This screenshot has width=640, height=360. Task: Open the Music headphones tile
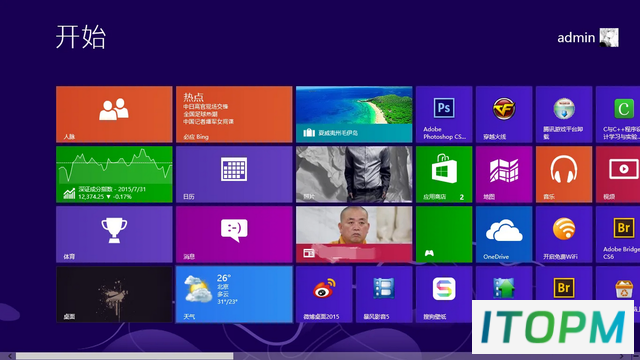click(x=564, y=174)
